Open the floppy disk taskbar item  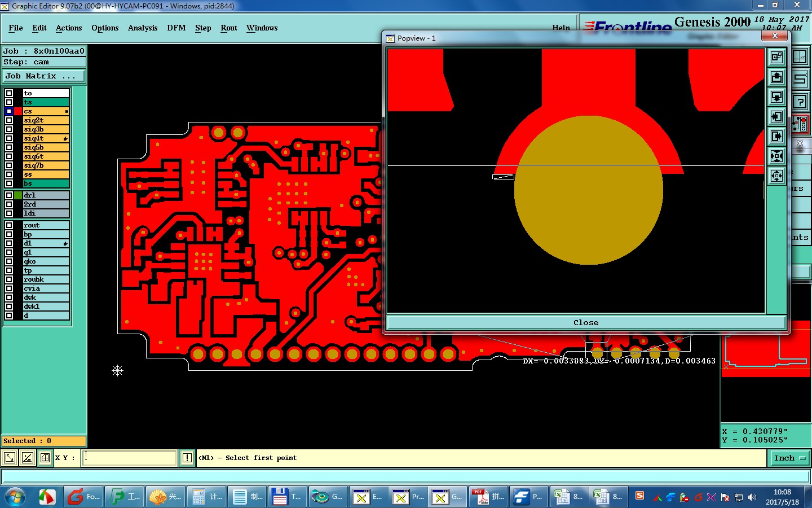point(287,497)
